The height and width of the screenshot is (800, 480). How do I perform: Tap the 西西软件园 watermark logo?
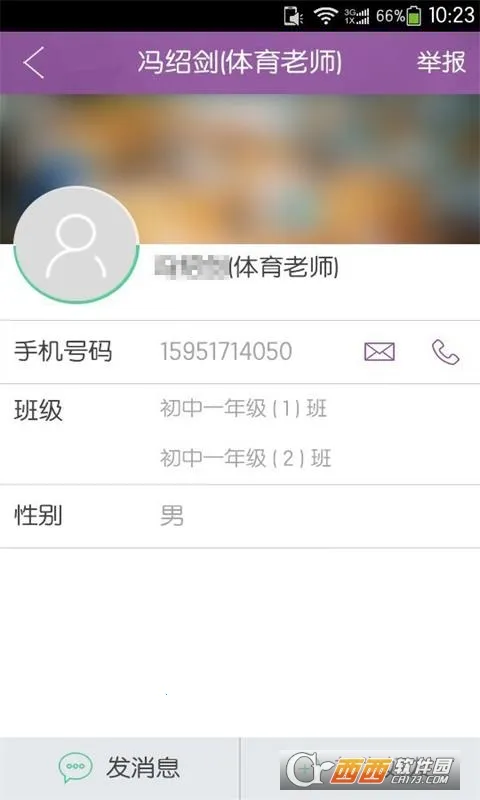(x=370, y=770)
